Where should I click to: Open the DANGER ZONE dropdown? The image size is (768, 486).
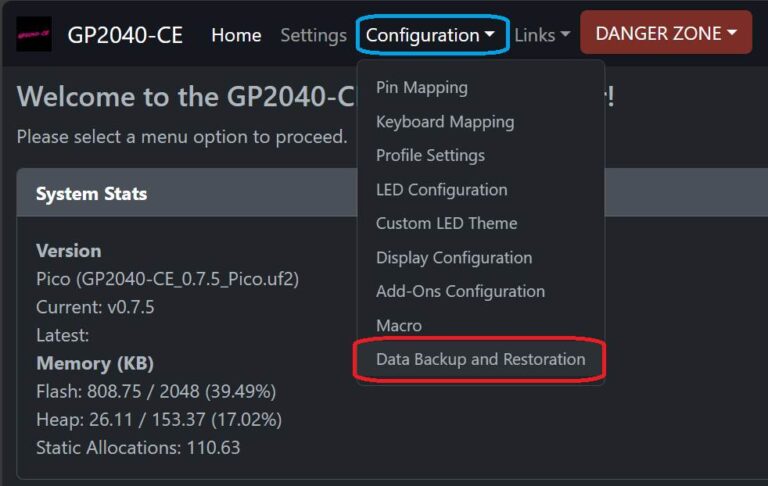pos(666,33)
